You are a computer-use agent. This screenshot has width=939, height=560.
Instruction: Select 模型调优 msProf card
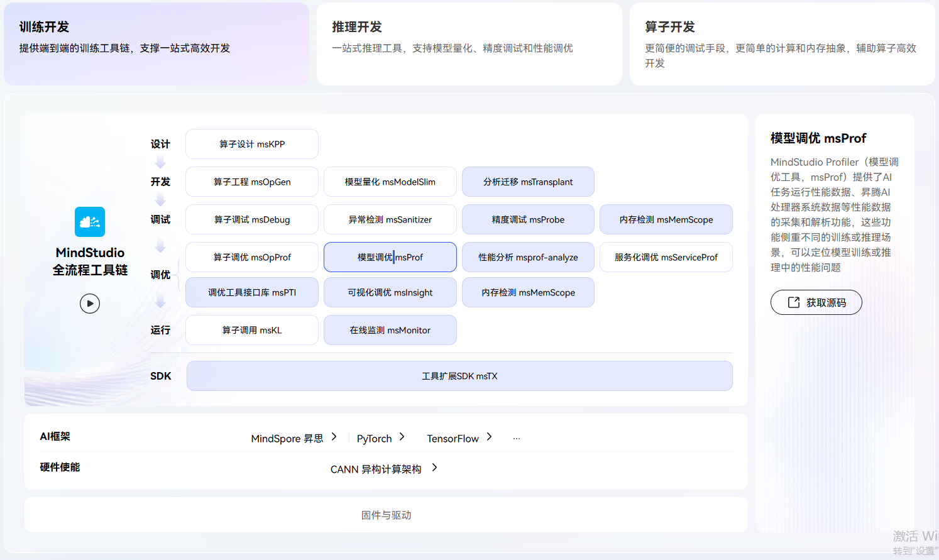[x=390, y=257]
